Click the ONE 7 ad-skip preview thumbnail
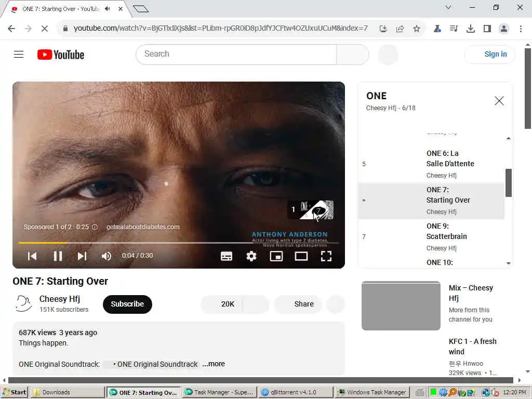532x399 pixels. (311, 210)
